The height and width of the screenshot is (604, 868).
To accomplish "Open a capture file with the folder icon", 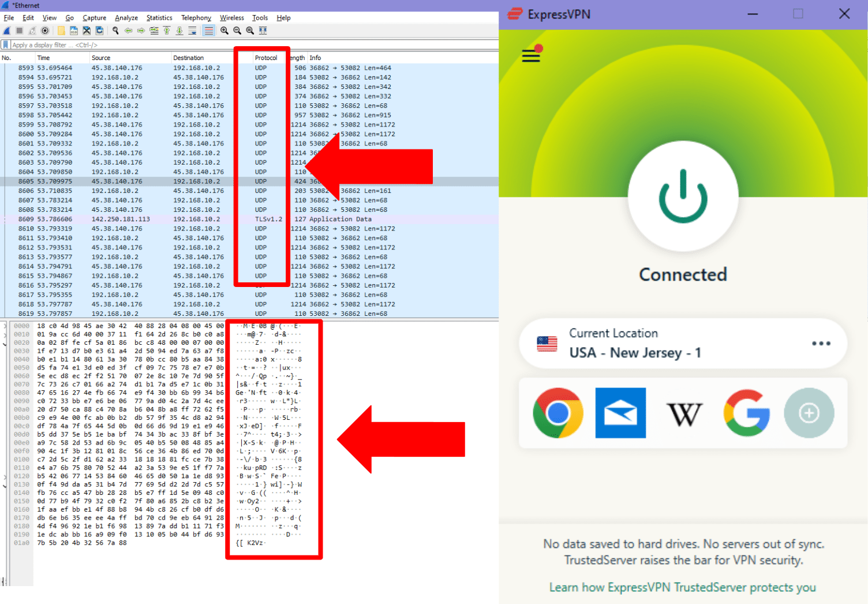I will [61, 31].
